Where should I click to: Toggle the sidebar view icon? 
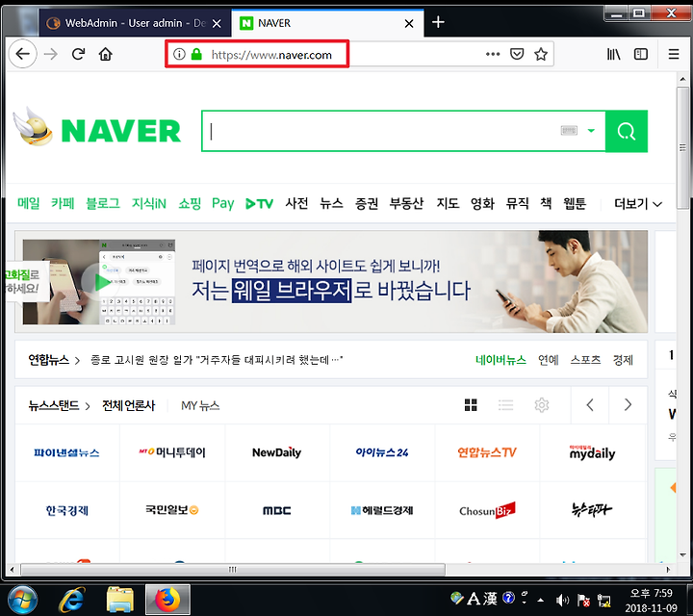[640, 54]
